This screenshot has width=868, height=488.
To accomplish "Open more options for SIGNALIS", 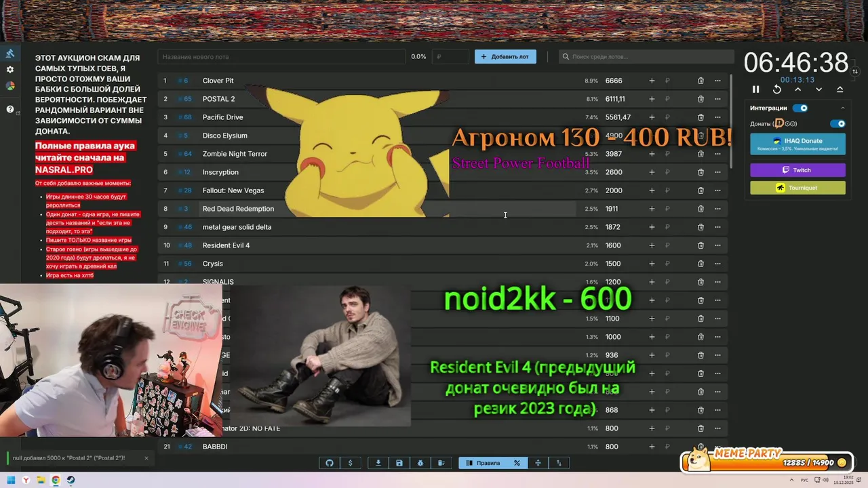I will pyautogui.click(x=717, y=282).
